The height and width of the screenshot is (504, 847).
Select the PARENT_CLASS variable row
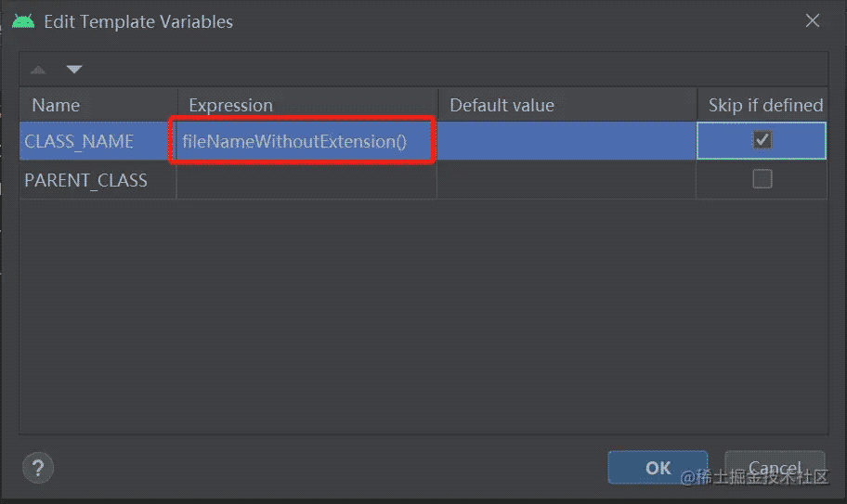click(85, 180)
